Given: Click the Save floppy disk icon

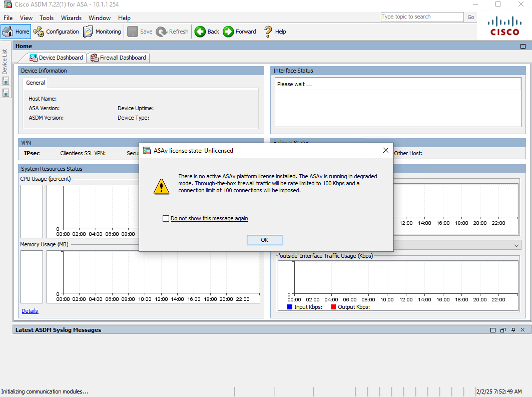Looking at the screenshot, I should pyautogui.click(x=132, y=32).
